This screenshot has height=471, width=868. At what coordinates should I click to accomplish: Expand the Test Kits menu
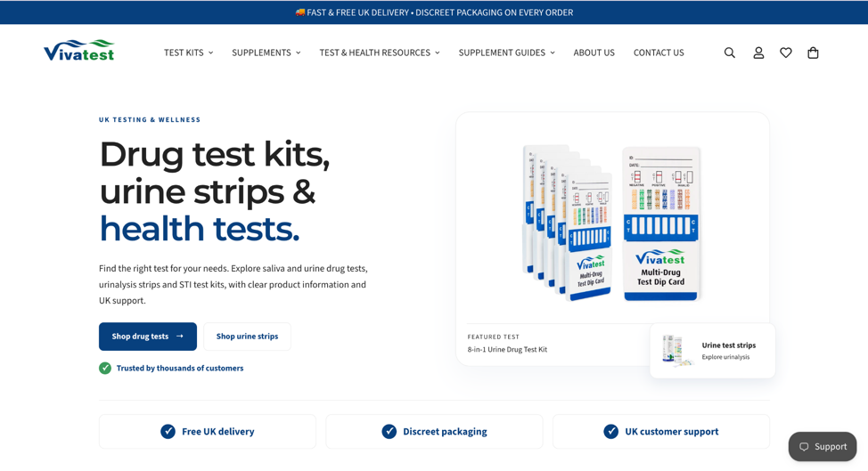[x=188, y=53]
